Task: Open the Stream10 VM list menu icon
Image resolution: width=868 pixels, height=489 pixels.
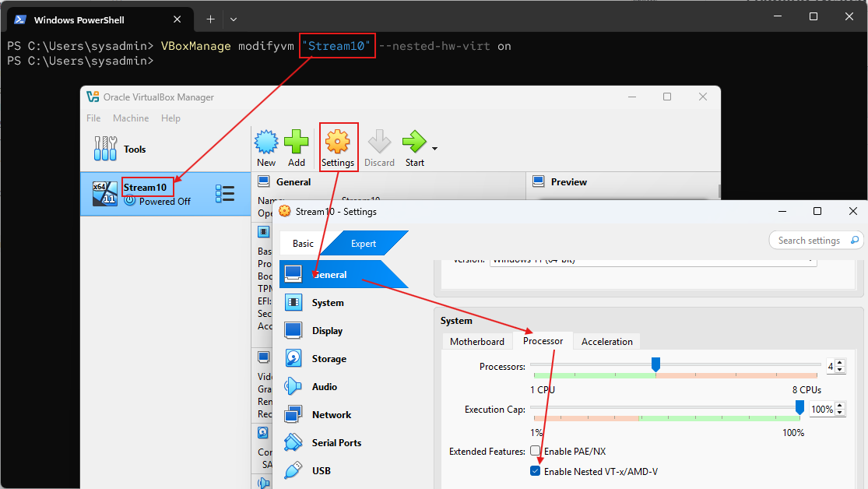Action: (225, 194)
